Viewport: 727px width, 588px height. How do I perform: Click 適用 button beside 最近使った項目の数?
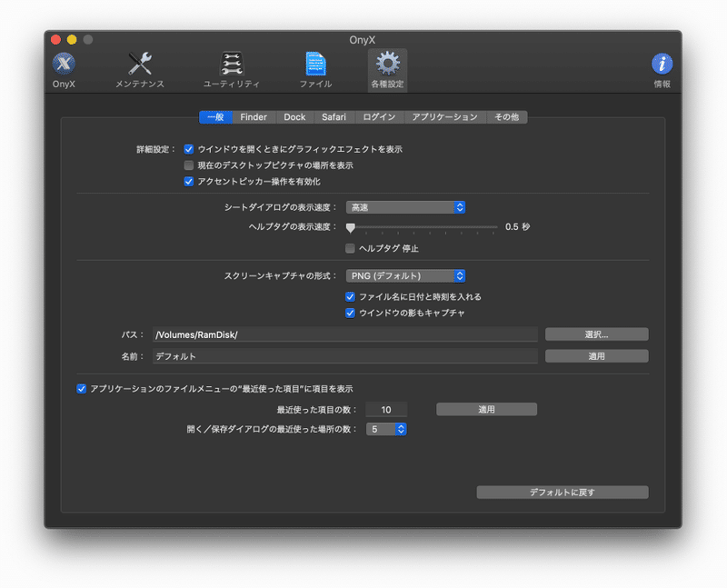tap(486, 410)
